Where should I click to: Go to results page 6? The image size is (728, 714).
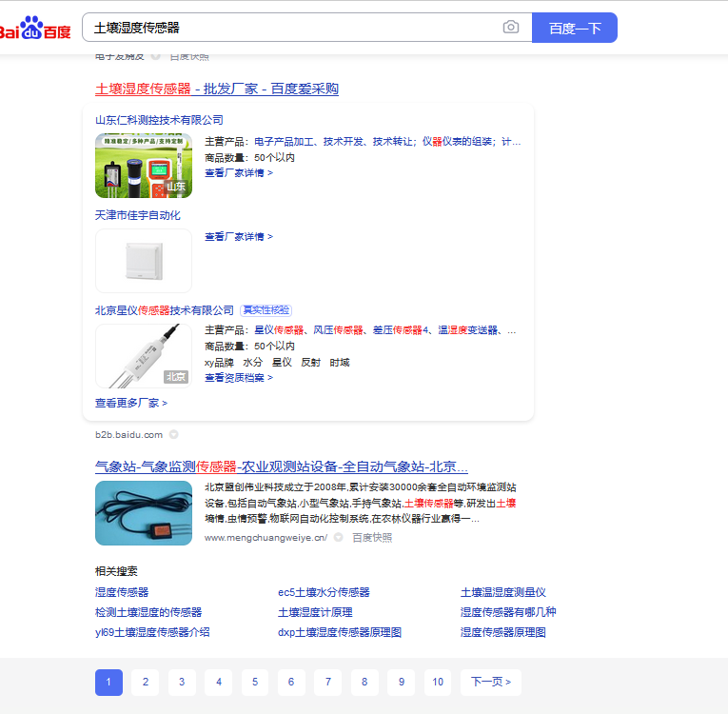tap(291, 682)
